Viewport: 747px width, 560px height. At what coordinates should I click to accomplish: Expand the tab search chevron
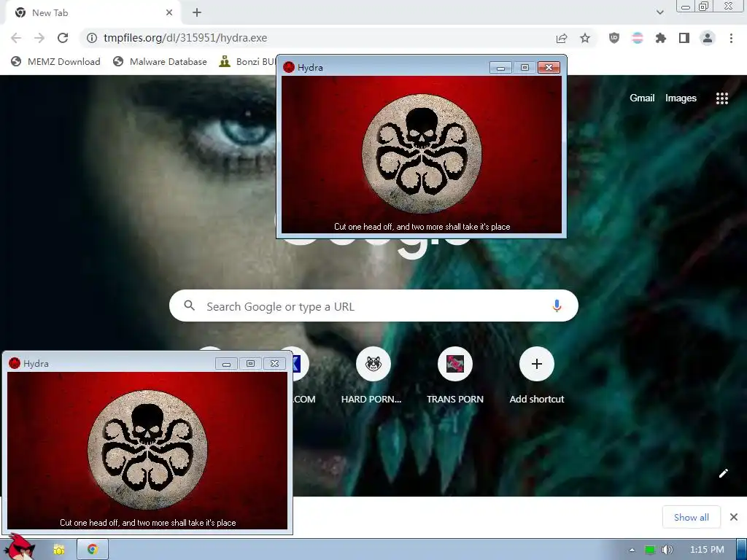659,12
